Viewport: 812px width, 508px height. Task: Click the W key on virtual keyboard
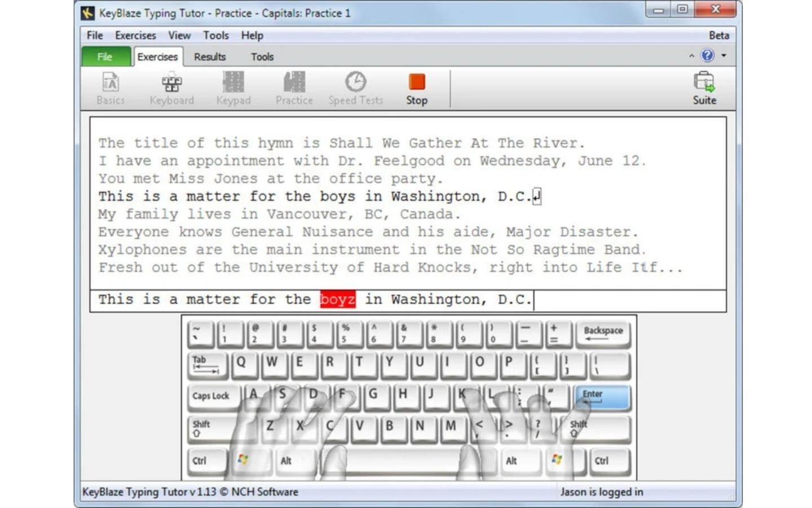click(274, 365)
